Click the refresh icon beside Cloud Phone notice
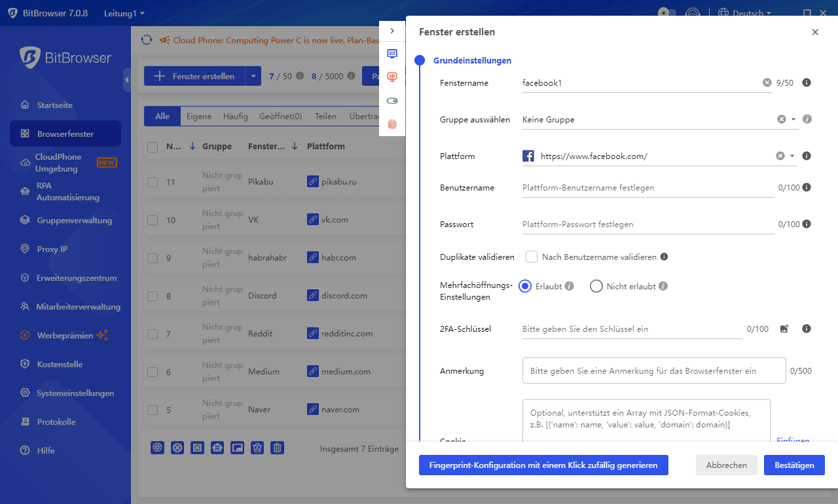The height and width of the screenshot is (504, 838). click(x=147, y=40)
